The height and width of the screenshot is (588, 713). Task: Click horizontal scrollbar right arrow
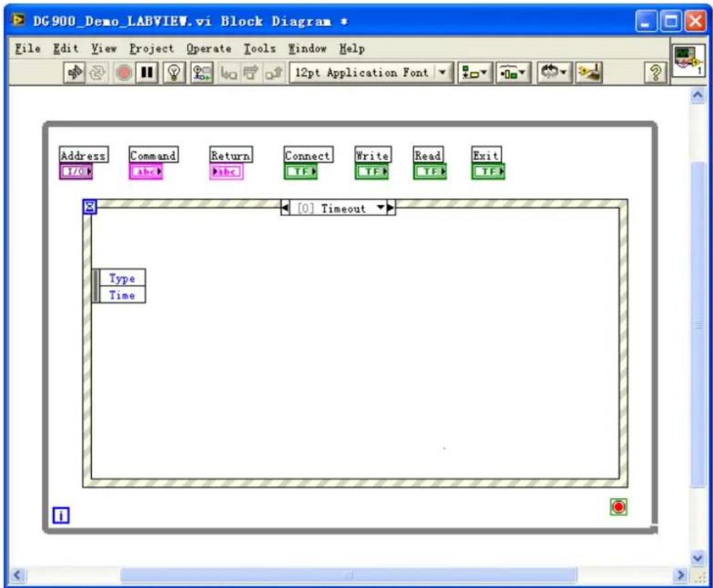pos(680,575)
